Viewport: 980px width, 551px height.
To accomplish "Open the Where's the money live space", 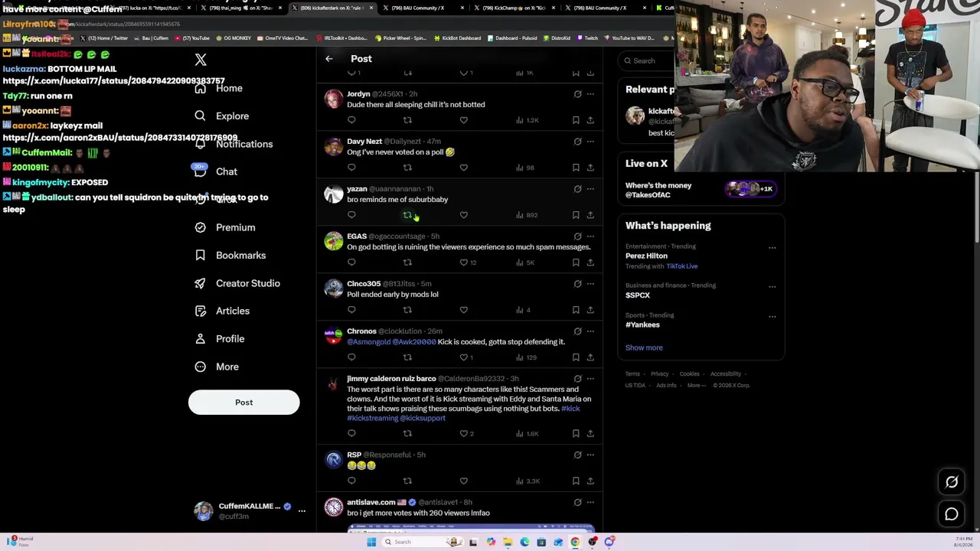I will tap(701, 190).
